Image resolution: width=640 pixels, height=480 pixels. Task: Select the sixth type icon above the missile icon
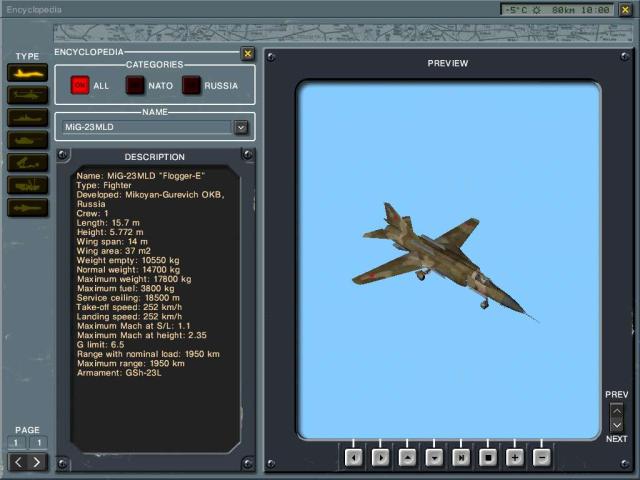pyautogui.click(x=27, y=185)
